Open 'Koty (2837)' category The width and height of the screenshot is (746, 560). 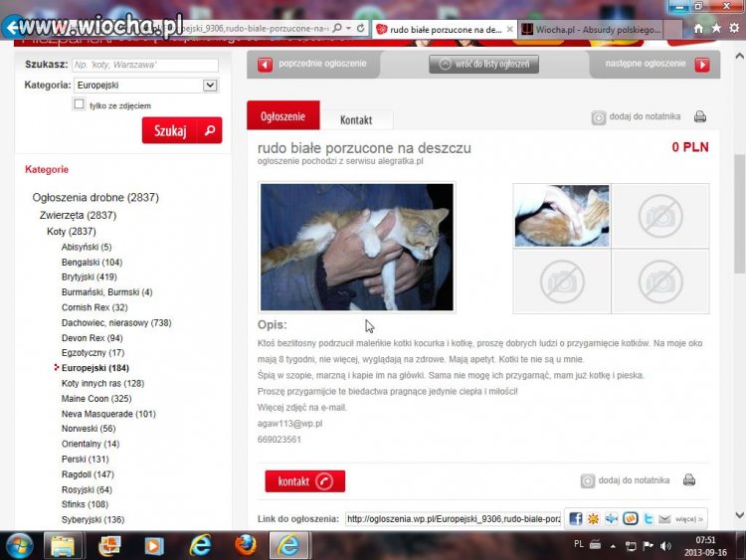click(x=72, y=232)
